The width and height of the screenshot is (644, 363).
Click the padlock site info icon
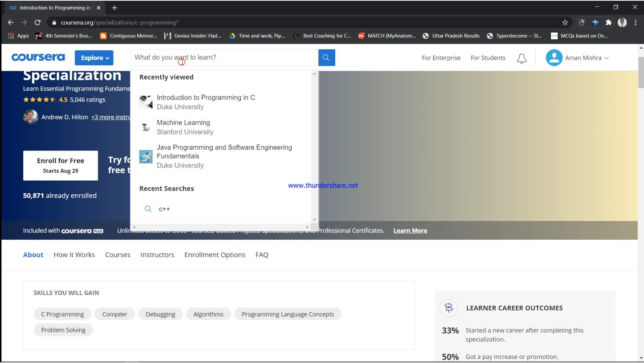point(54,23)
